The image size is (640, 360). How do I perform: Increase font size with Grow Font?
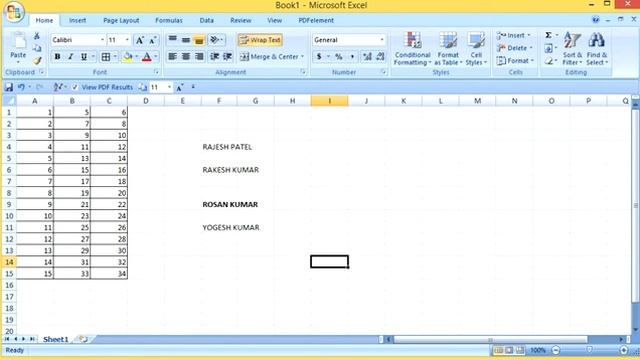coord(140,40)
